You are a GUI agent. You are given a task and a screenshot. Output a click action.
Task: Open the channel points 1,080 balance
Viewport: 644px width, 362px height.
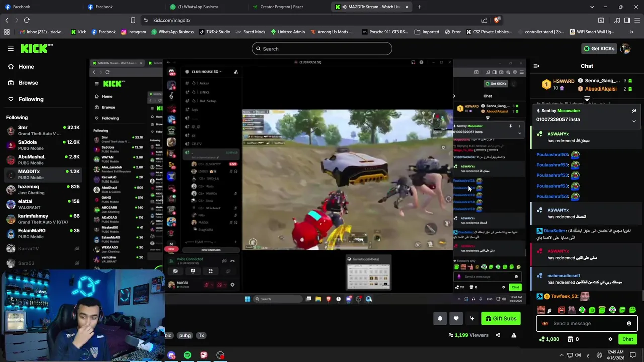click(549, 339)
